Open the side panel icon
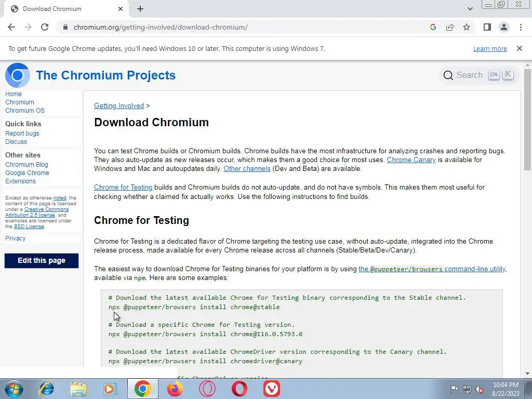Viewport: 532px width, 399px height. click(487, 27)
